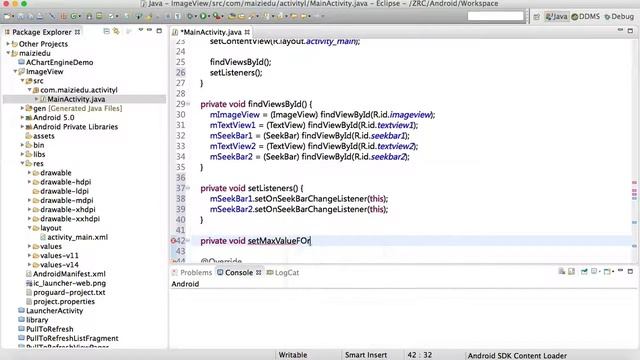The image size is (640, 360).
Task: Click the Save All toolbar icon
Action: pos(30,16)
